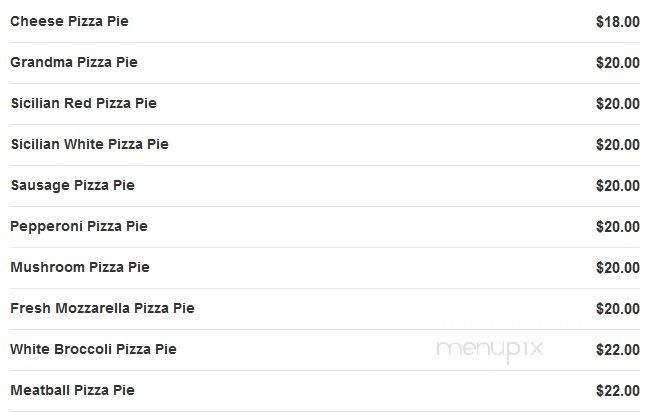Screen dimensions: 651x417
Task: Click the menupix watermark logo
Action: [489, 350]
